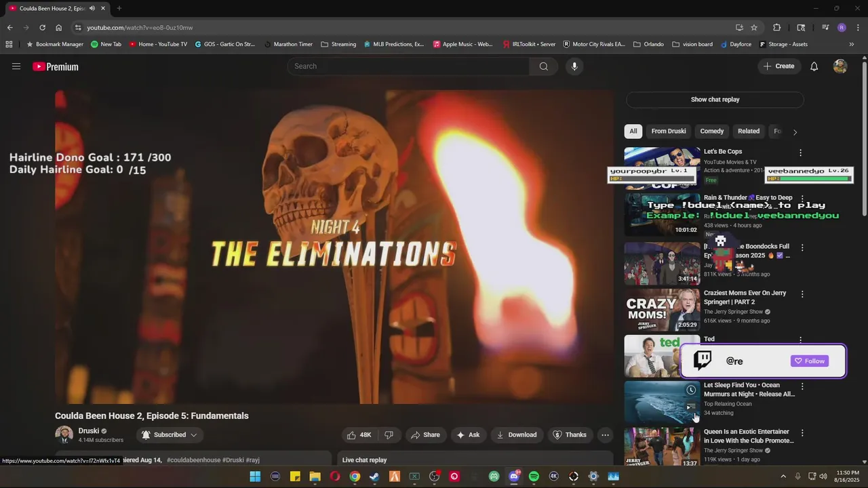Image resolution: width=868 pixels, height=488 pixels.
Task: Show hidden bookmarks with double chevron
Action: (852, 44)
